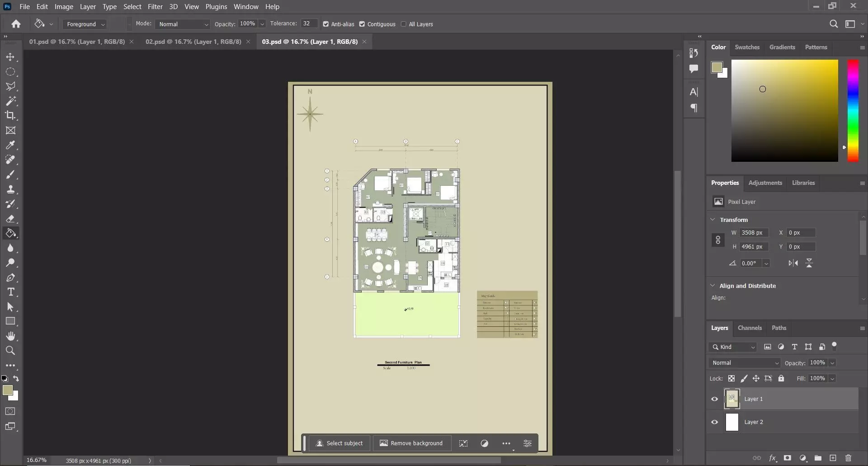
Task: Open the layer blend mode dropdown
Action: pyautogui.click(x=744, y=363)
